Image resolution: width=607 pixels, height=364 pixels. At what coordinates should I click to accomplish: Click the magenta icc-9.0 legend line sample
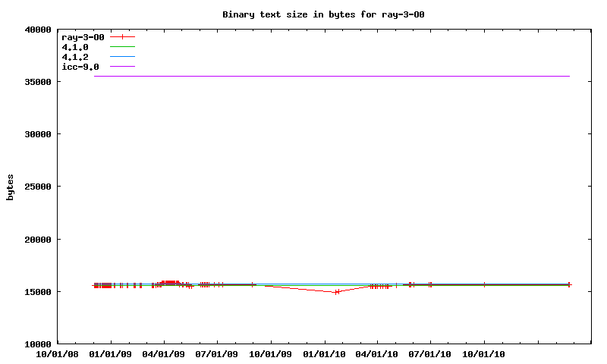pos(122,67)
